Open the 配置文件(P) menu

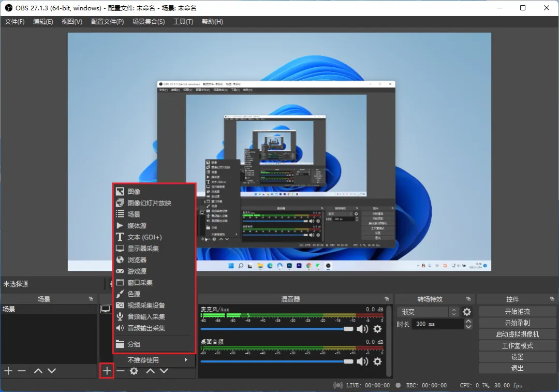(x=107, y=22)
